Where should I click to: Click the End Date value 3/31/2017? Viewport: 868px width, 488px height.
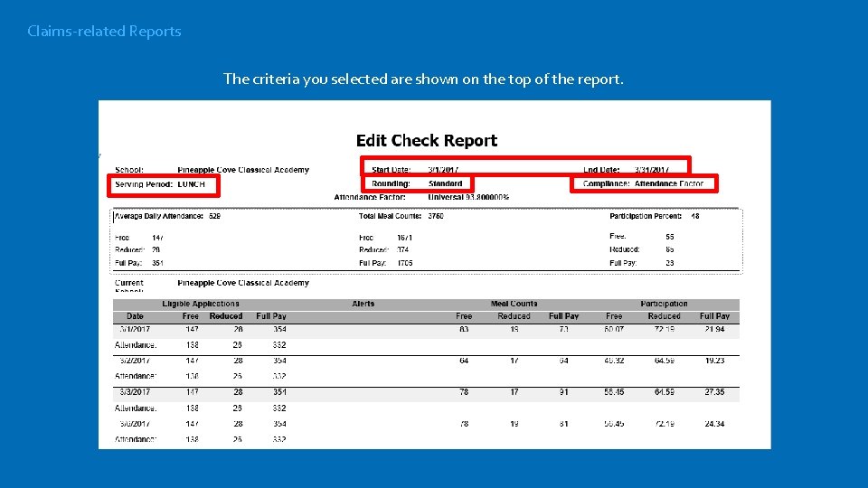[x=652, y=170]
